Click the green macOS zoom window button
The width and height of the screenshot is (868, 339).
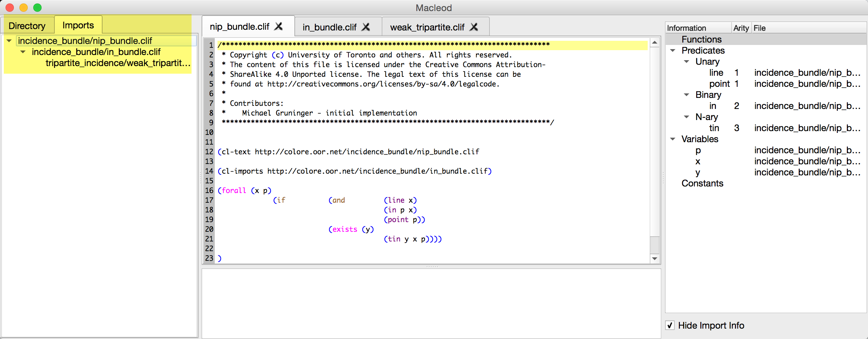click(x=37, y=8)
